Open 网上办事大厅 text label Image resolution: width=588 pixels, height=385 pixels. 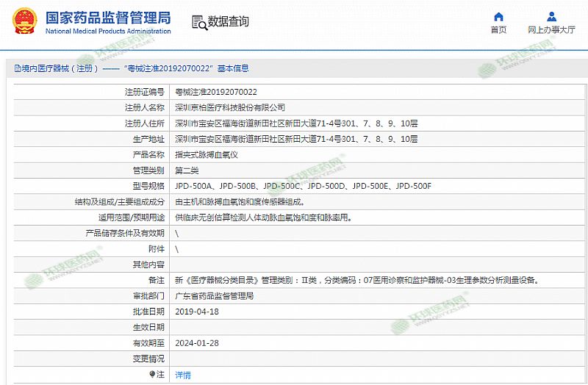click(551, 30)
